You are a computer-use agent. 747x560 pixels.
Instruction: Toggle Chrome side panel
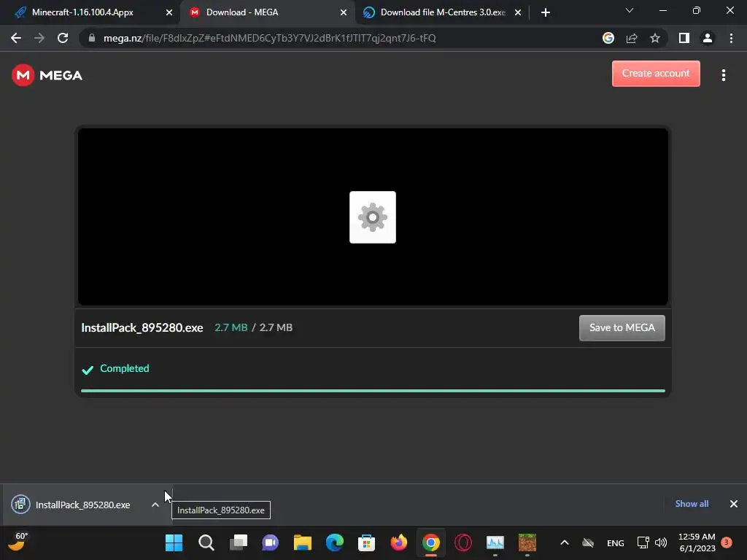[684, 38]
